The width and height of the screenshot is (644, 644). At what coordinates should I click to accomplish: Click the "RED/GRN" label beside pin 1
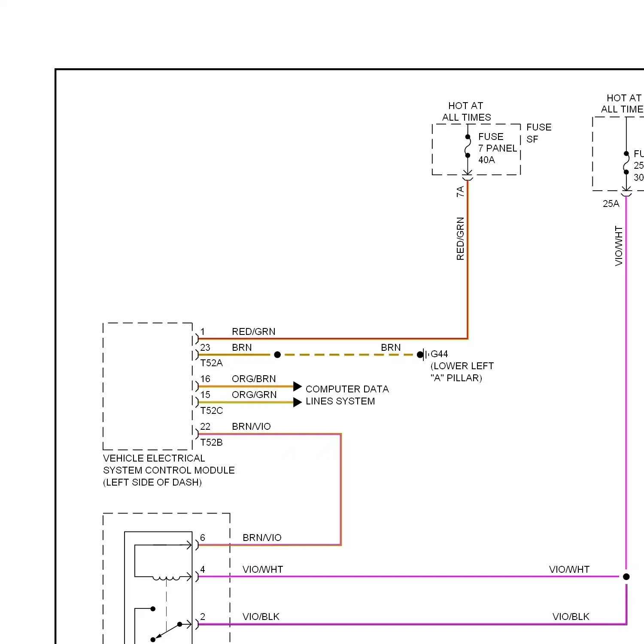click(x=254, y=331)
